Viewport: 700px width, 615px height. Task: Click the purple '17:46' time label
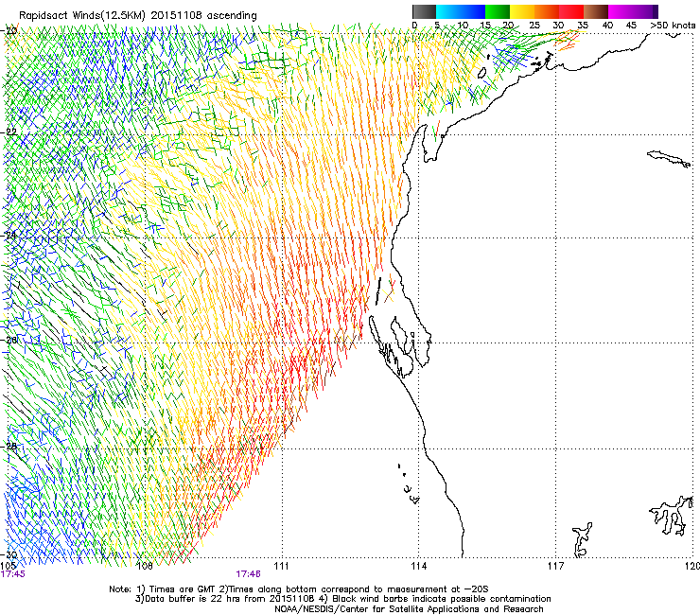tap(248, 574)
